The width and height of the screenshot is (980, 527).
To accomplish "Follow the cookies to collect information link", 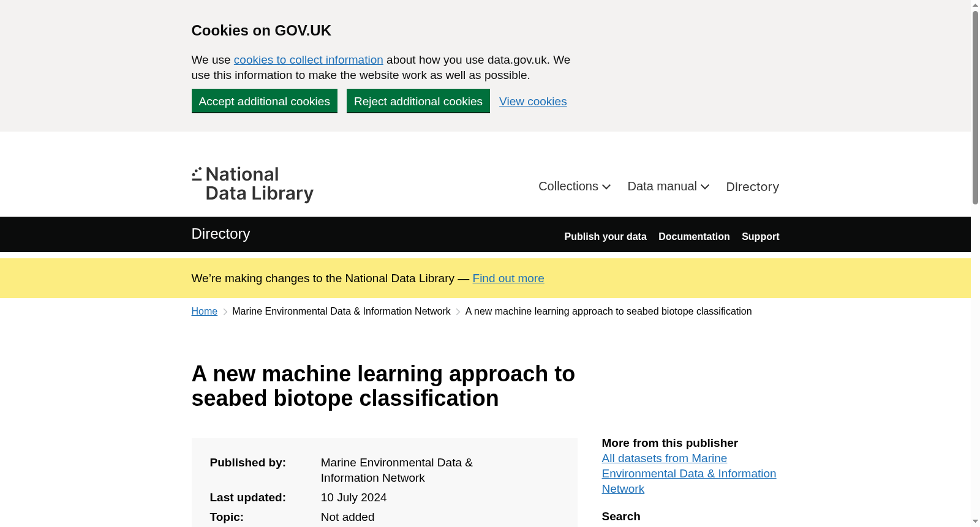I will click(309, 60).
